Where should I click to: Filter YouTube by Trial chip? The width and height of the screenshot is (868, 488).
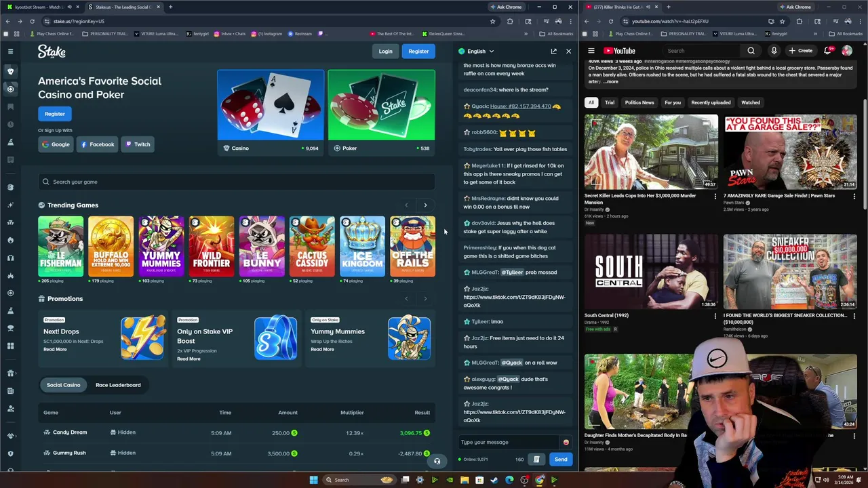(610, 102)
